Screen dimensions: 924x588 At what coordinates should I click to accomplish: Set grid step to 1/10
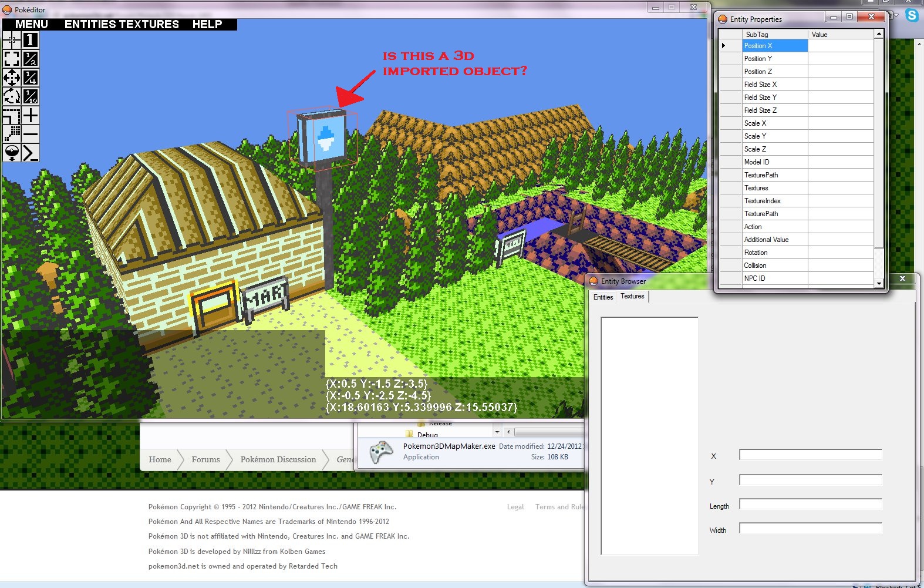click(x=31, y=96)
